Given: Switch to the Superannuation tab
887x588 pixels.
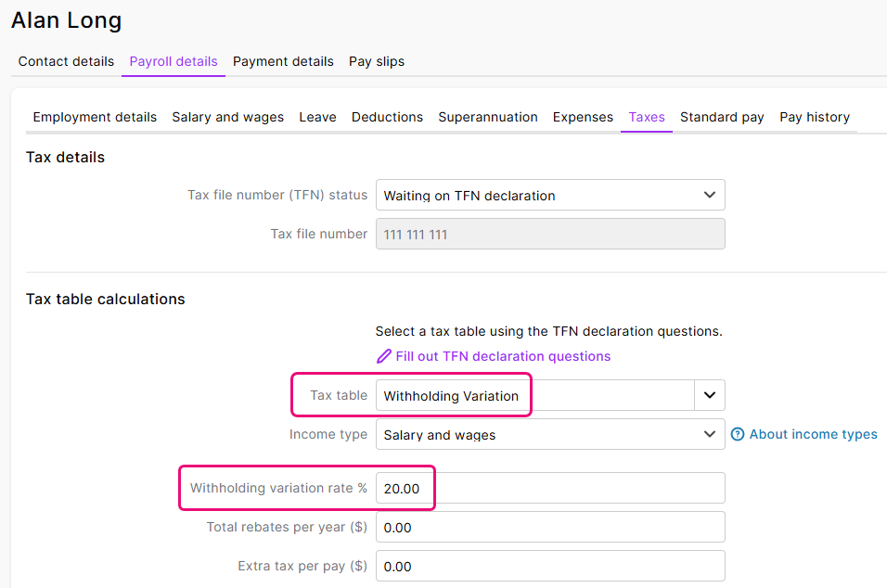Looking at the screenshot, I should point(488,117).
